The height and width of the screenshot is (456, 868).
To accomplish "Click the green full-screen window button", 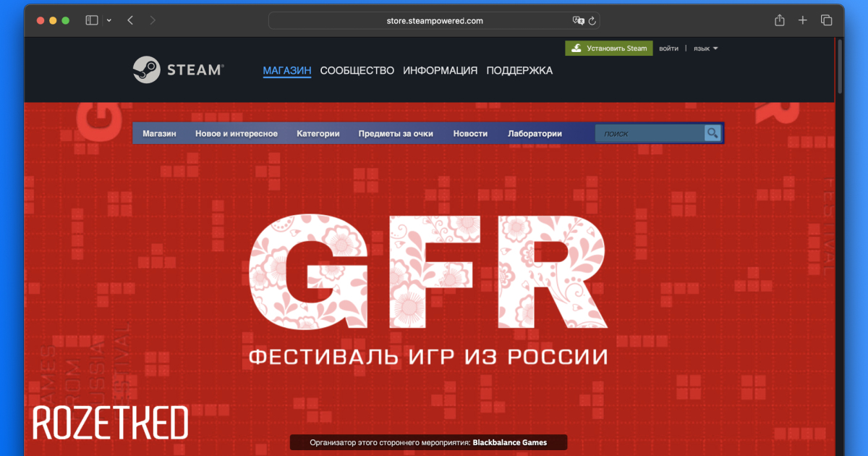I will click(66, 20).
